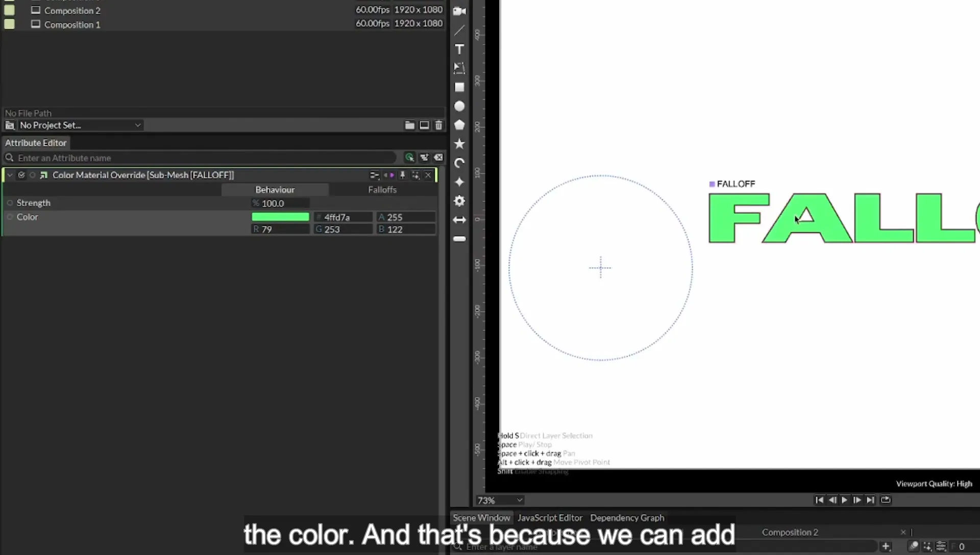The image size is (980, 555).
Task: Select the Rectangle shape tool
Action: (459, 87)
